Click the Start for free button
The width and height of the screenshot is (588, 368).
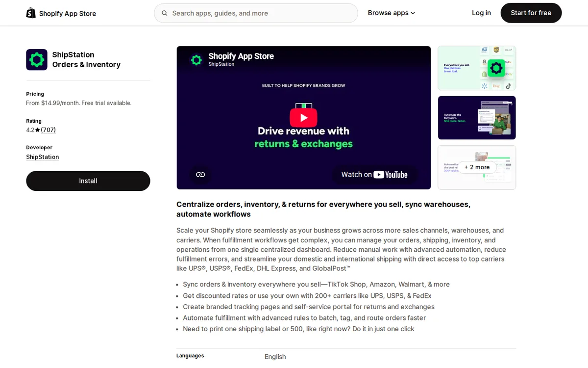(531, 13)
